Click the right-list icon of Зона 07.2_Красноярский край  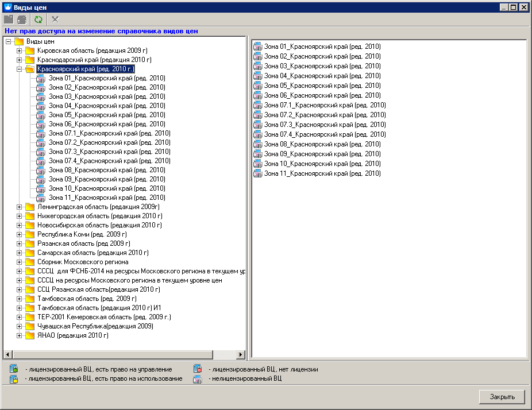[258, 115]
